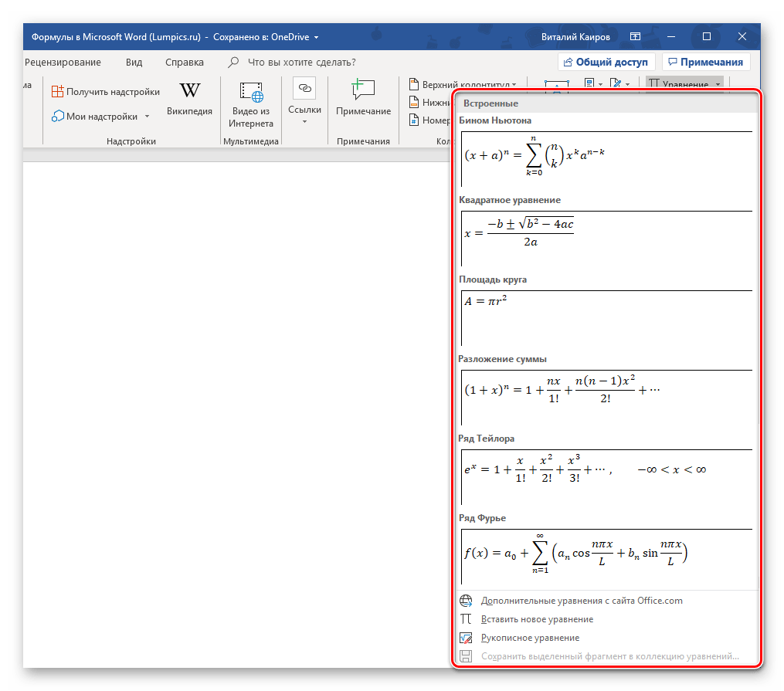
Task: Select the Площадь круга equation preview
Action: tap(606, 317)
